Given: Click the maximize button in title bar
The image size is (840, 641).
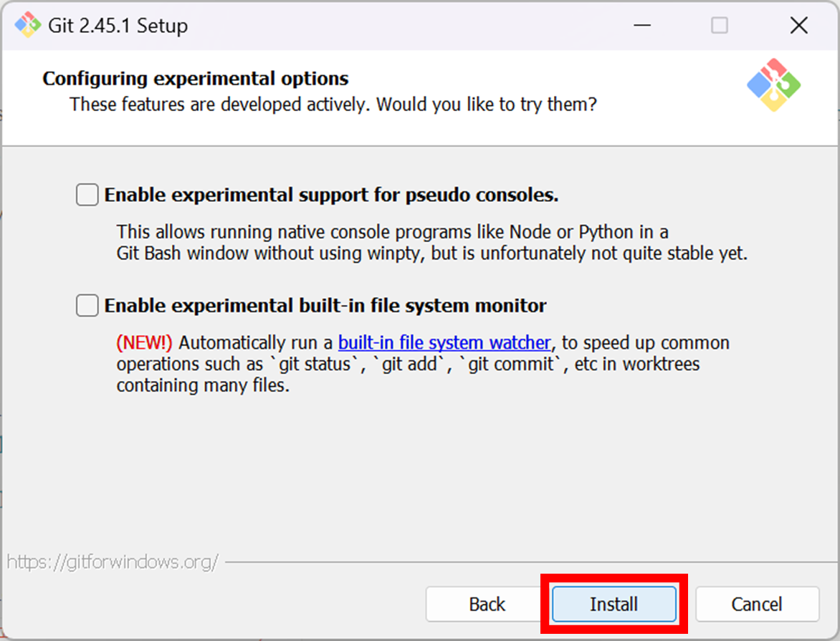Looking at the screenshot, I should coord(720,25).
